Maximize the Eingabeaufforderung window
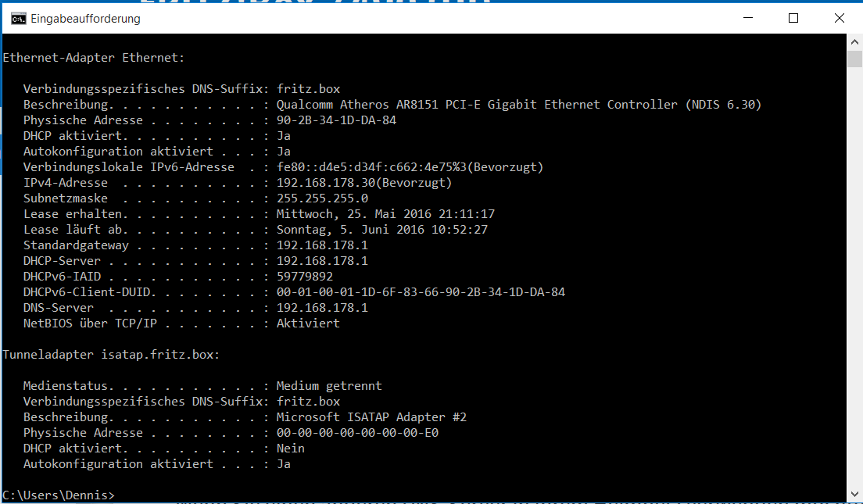863x504 pixels. [x=793, y=18]
